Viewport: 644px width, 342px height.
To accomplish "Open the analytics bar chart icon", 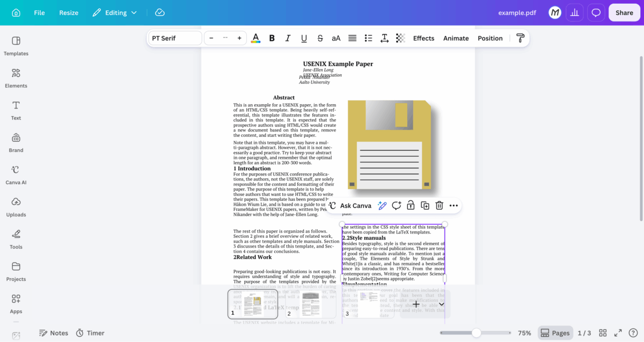I will tap(575, 12).
